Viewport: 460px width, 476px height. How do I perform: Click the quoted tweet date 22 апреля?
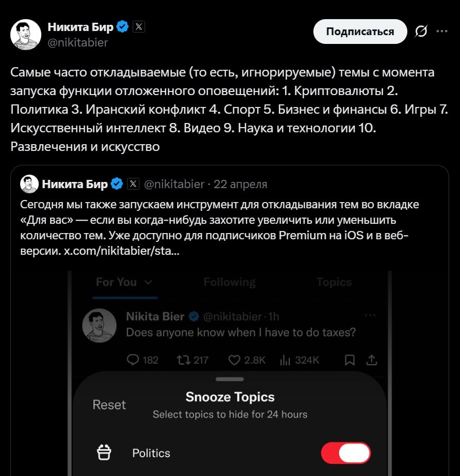[241, 184]
